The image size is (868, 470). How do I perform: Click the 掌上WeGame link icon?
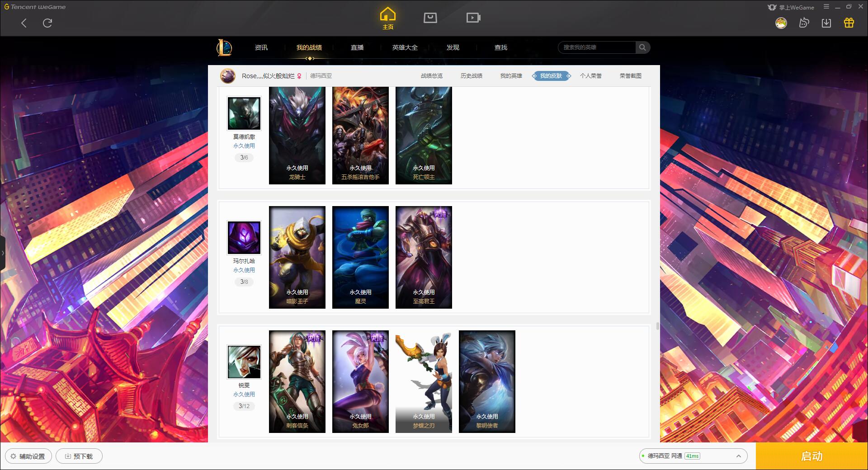(791, 7)
